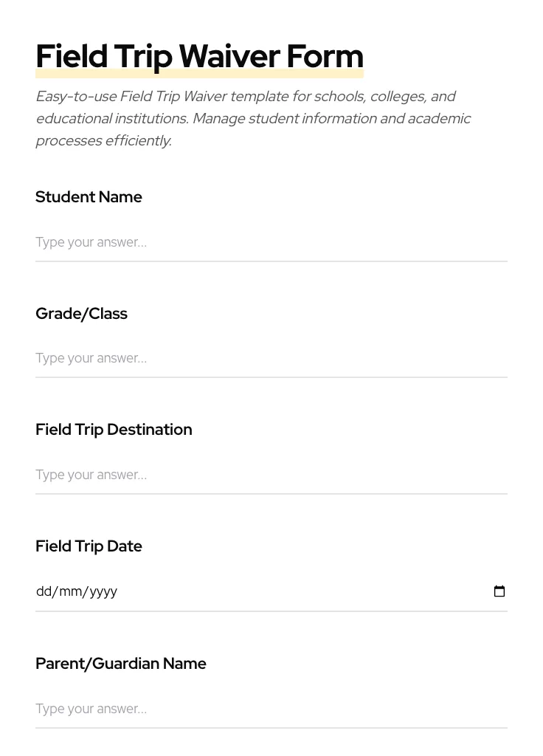Select the yyyy year segment of date
The height and width of the screenshot is (756, 543).
click(103, 591)
